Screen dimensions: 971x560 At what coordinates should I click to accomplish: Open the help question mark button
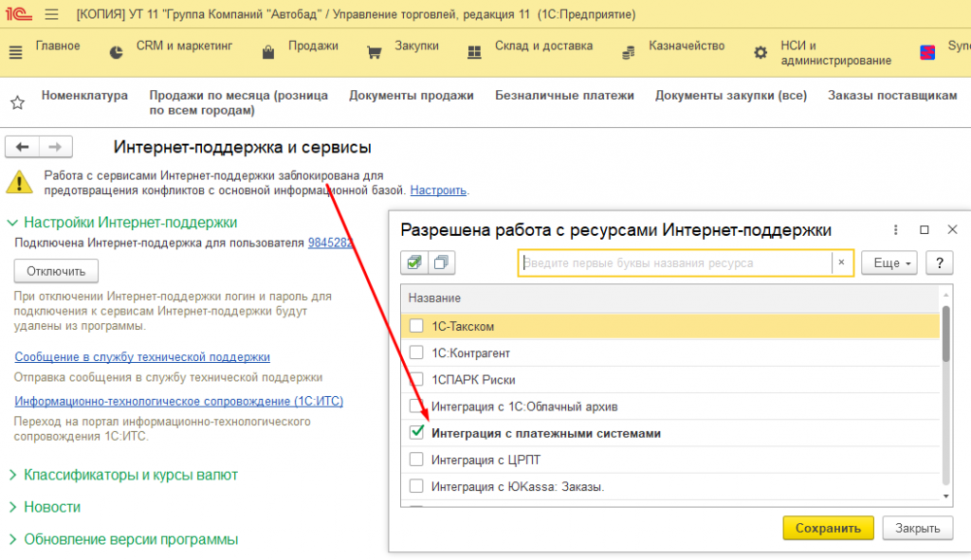click(940, 263)
